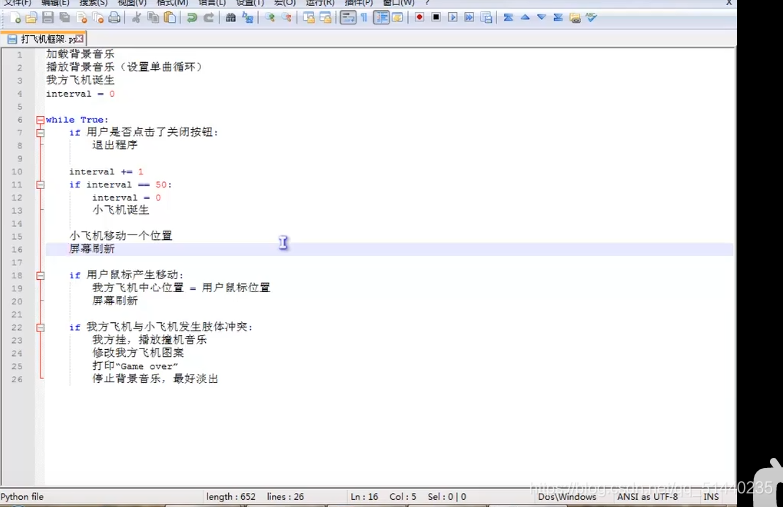Save the current file via toolbar
Screen dimensions: 783x507
coord(48,18)
